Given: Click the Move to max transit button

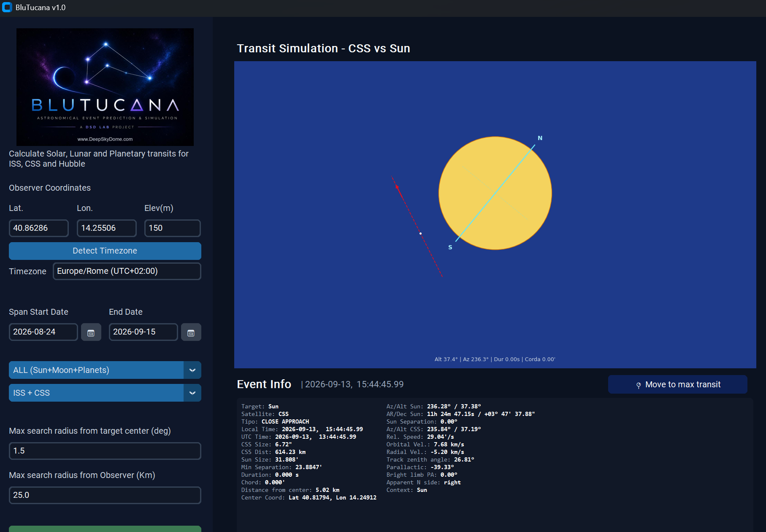Looking at the screenshot, I should pyautogui.click(x=678, y=384).
